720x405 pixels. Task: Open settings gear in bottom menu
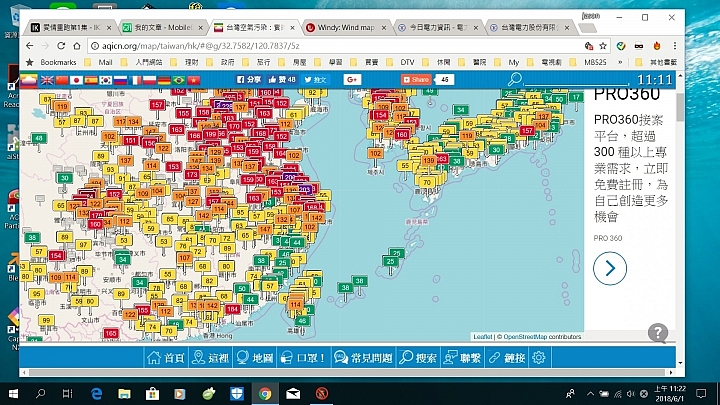pyautogui.click(x=539, y=357)
